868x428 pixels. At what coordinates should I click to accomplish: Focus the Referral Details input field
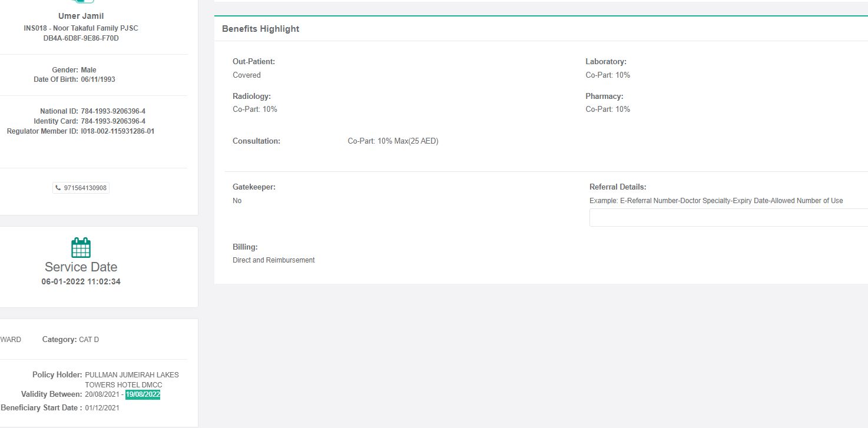(x=728, y=218)
